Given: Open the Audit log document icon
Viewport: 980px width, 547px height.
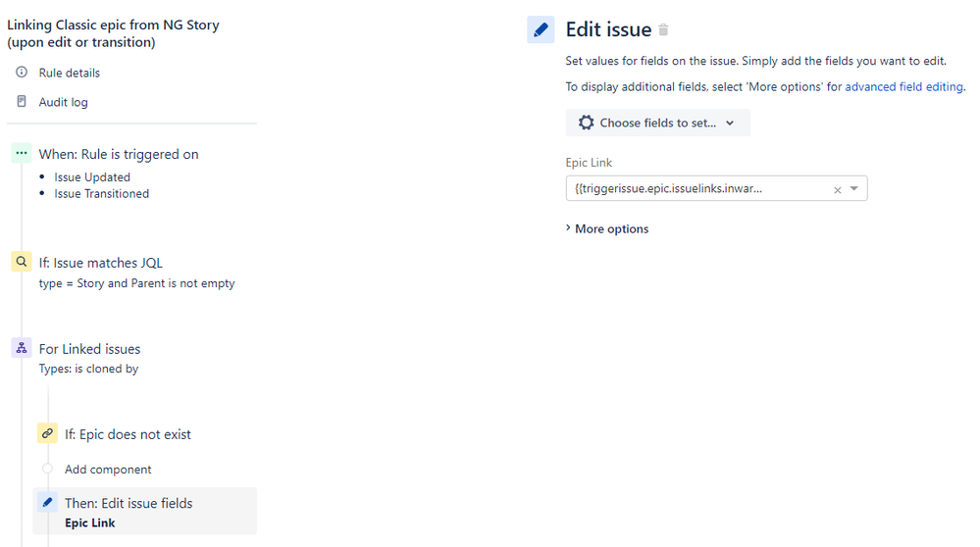Looking at the screenshot, I should click(x=22, y=101).
